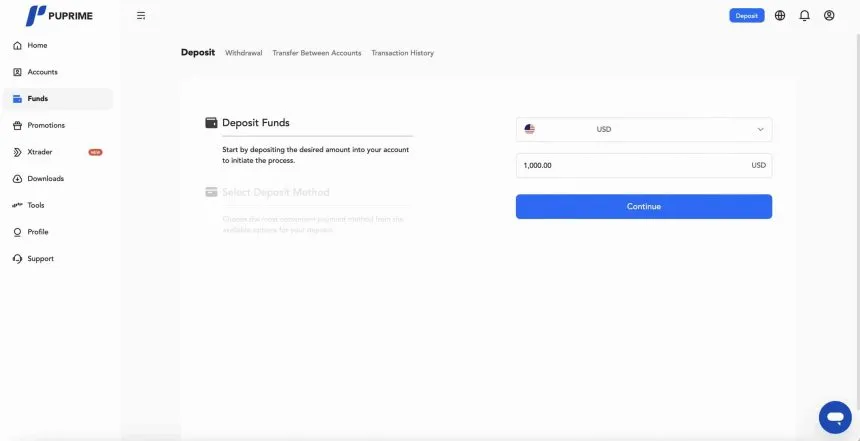
Task: Open the language globe icon
Action: coord(780,16)
